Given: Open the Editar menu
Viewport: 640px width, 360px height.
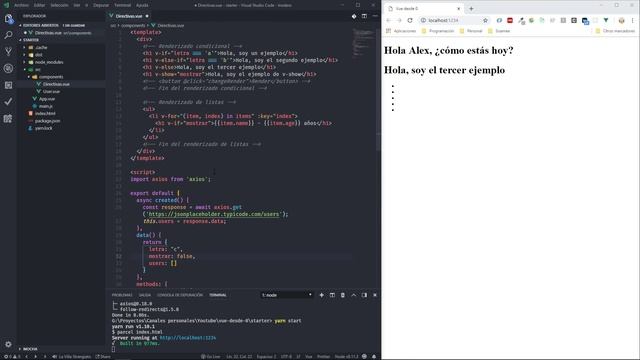Looking at the screenshot, I should (39, 5).
